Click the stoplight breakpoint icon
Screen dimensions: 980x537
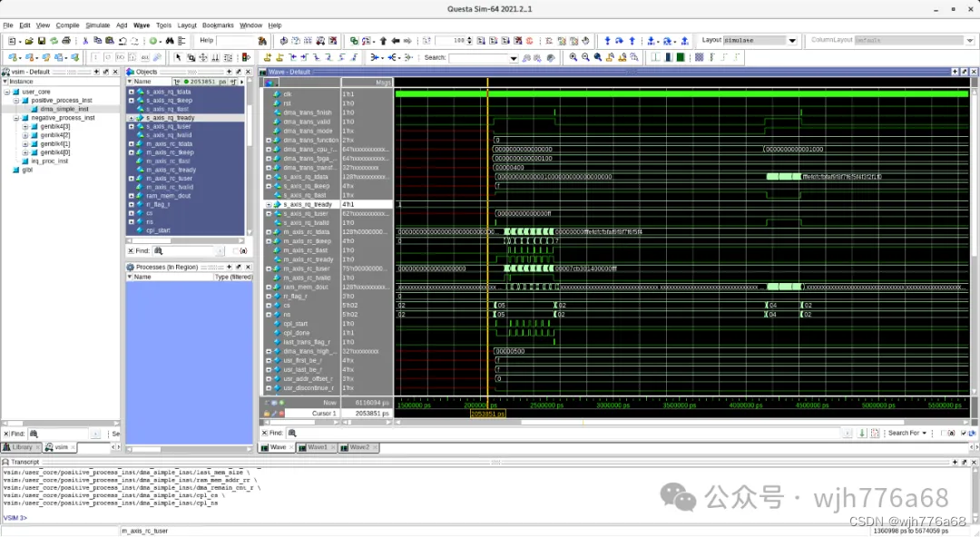click(x=246, y=57)
